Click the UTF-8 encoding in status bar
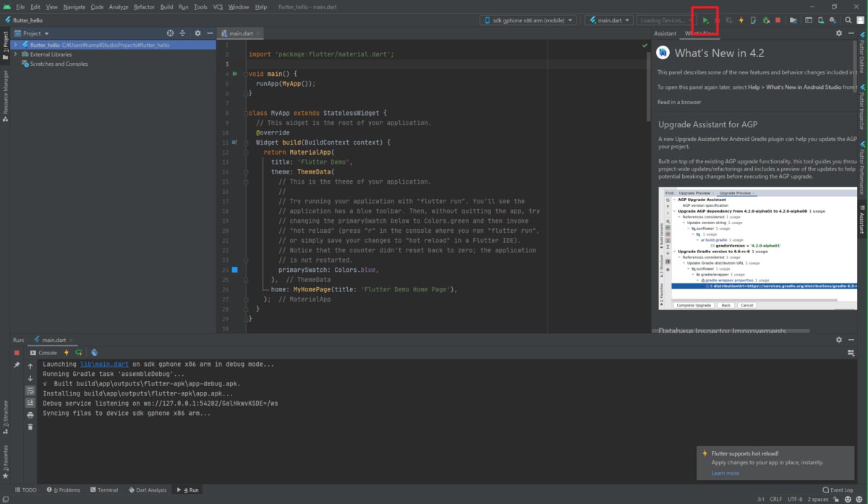868x504 pixels. point(795,499)
